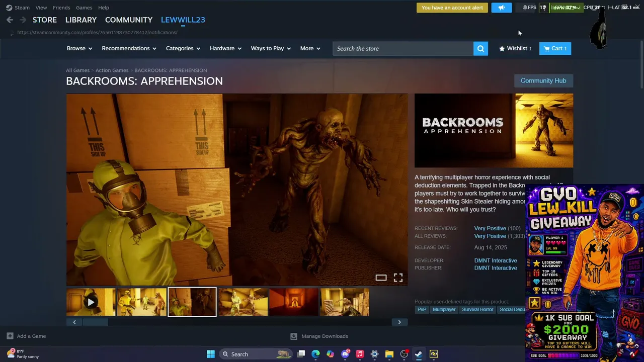This screenshot has width=644, height=362.
Task: Click the media strip scrollbar handle
Action: point(95,322)
